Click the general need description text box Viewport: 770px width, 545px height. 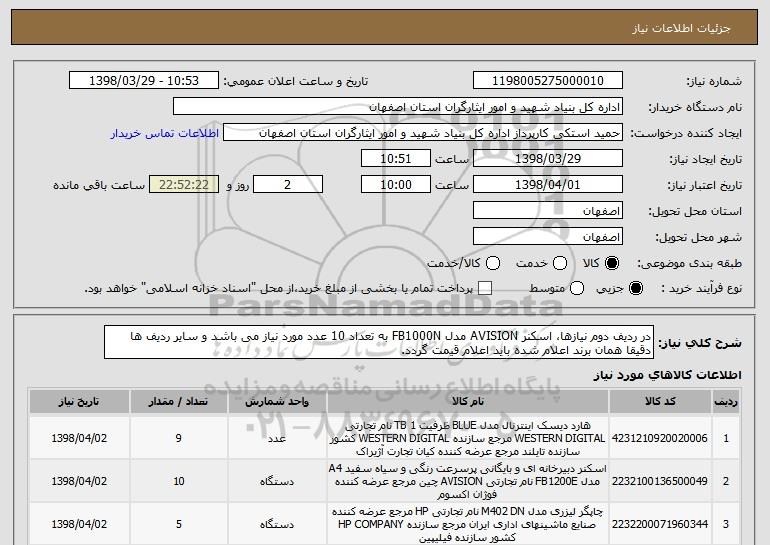pyautogui.click(x=379, y=342)
